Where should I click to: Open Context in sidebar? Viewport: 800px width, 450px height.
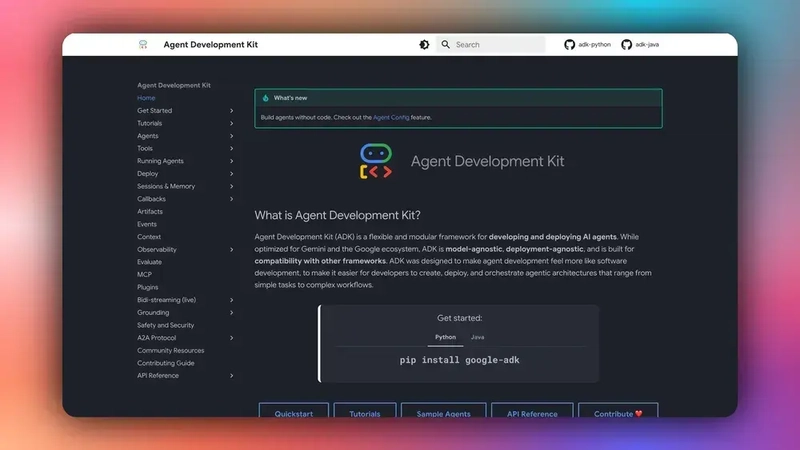pos(148,237)
